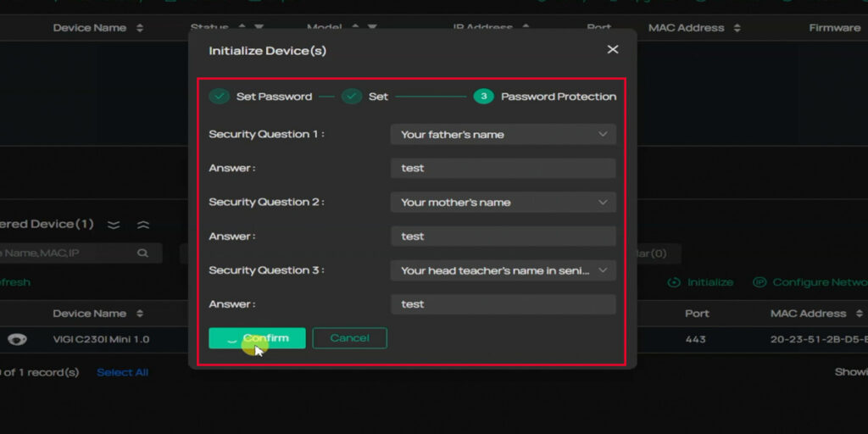Viewport: 868px width, 434px height.
Task: Click the Set Password step checkmark
Action: (x=220, y=97)
